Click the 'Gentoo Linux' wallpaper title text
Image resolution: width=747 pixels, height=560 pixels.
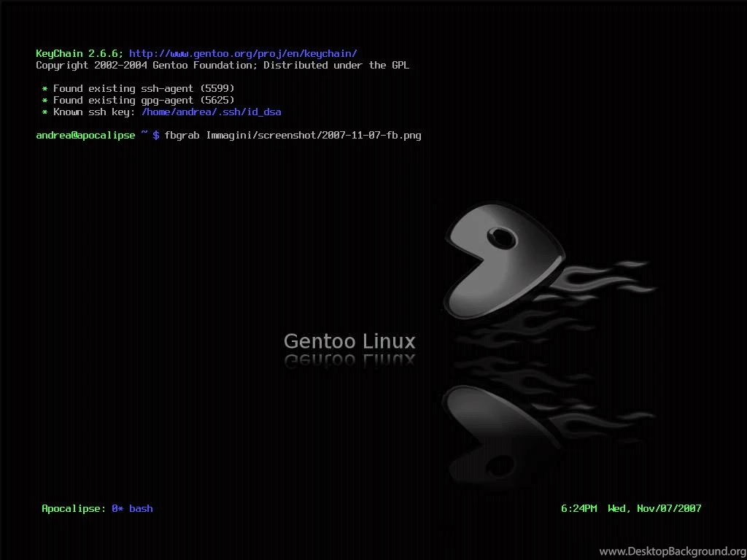click(349, 341)
